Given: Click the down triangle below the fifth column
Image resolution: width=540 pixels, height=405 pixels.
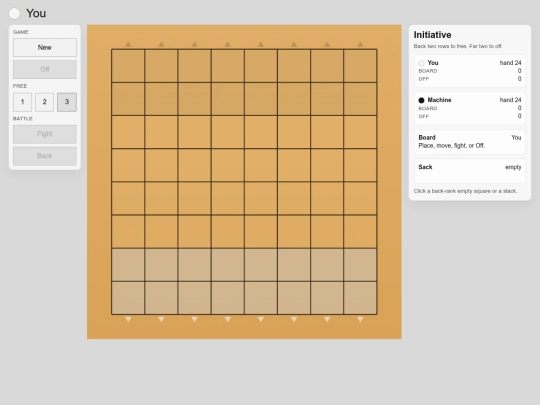Looking at the screenshot, I should (x=261, y=320).
